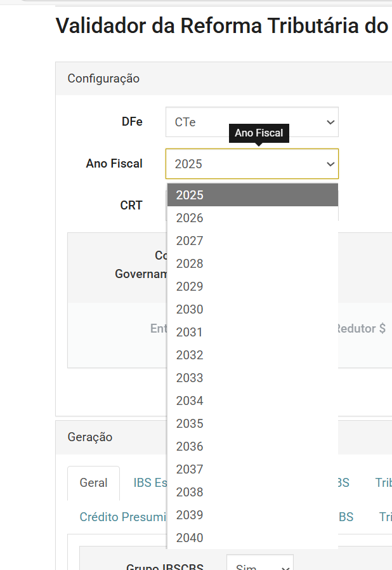
Task: Select the 2037 entry
Action: point(252,469)
